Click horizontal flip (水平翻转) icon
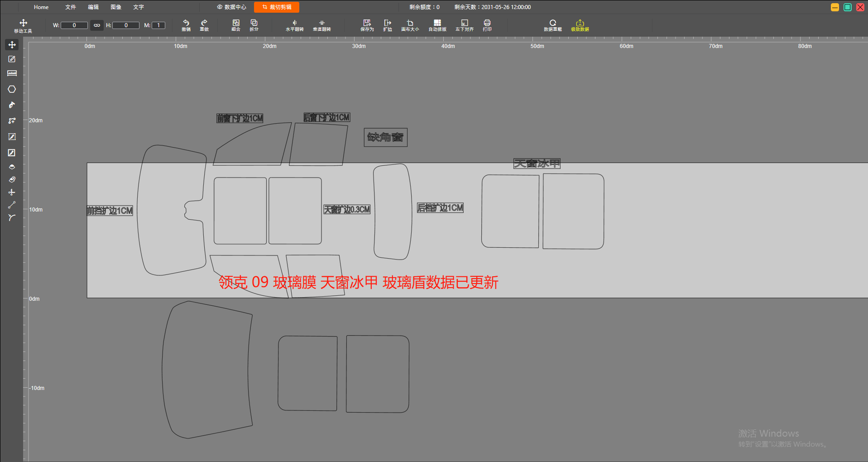Screen dimensions: 868x462 click(295, 25)
